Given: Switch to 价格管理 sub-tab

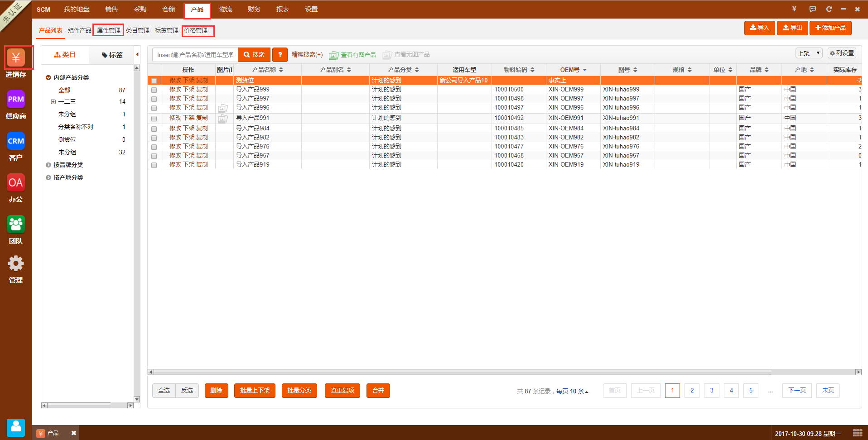Looking at the screenshot, I should coord(196,30).
